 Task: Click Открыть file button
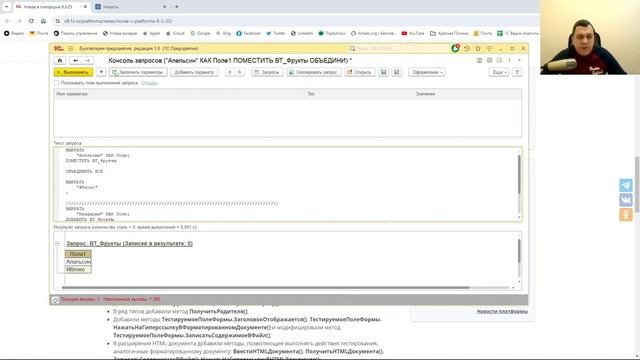[360, 72]
